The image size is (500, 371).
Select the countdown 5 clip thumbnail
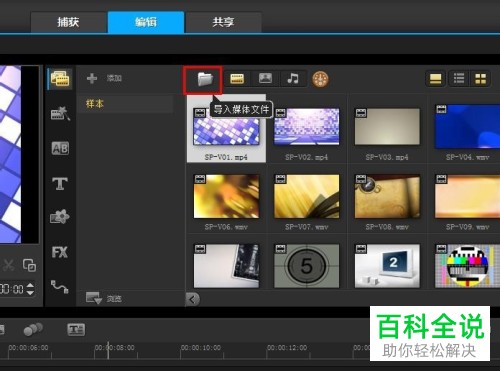(x=307, y=266)
